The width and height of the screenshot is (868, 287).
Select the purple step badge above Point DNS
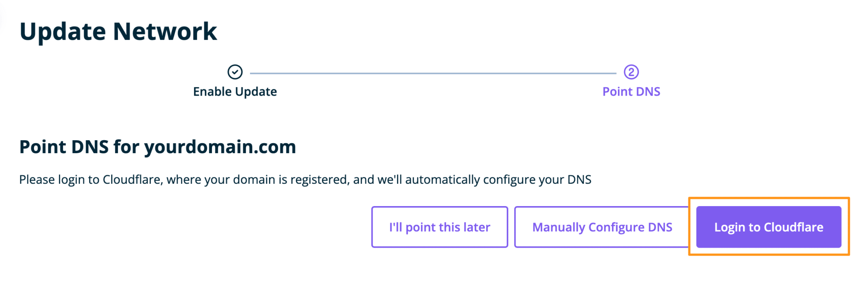pos(631,72)
